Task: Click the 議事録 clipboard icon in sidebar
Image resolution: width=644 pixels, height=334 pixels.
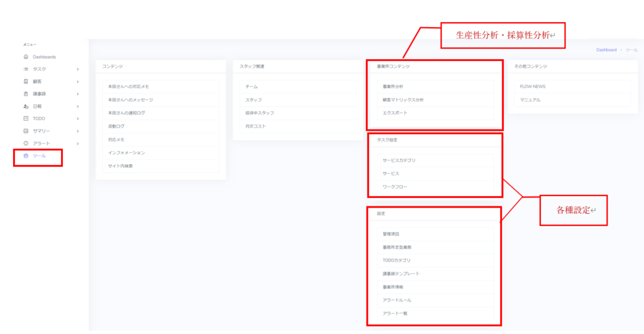Action: tap(25, 94)
